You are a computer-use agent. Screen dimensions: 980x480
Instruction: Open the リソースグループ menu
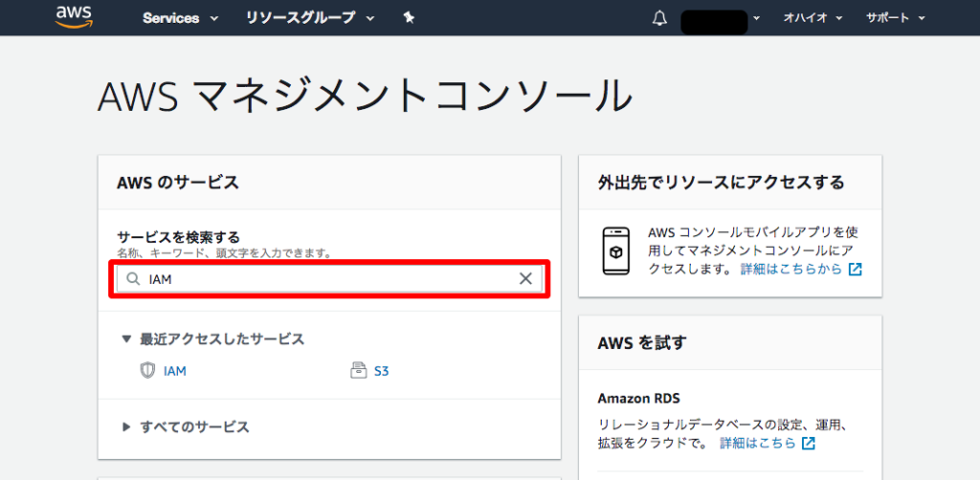point(310,18)
